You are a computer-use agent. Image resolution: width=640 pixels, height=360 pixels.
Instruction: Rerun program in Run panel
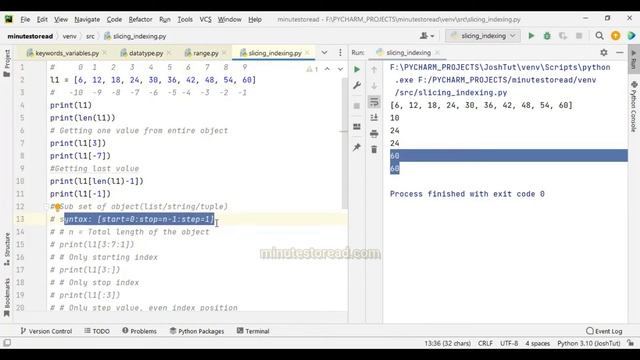click(357, 69)
